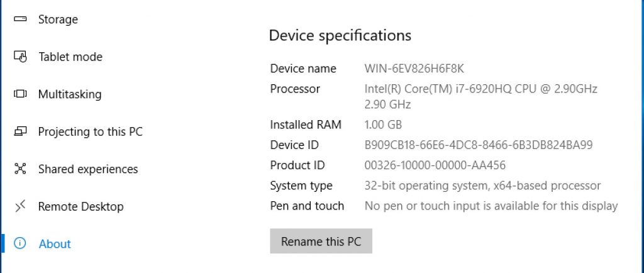Click the Intel Core i7-6920HQ processor text
This screenshot has width=644, height=273.
point(481,96)
